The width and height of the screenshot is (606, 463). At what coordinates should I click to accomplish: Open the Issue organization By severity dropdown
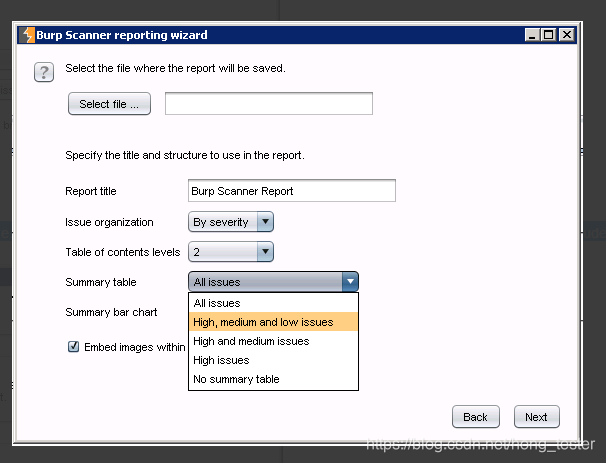coord(231,222)
